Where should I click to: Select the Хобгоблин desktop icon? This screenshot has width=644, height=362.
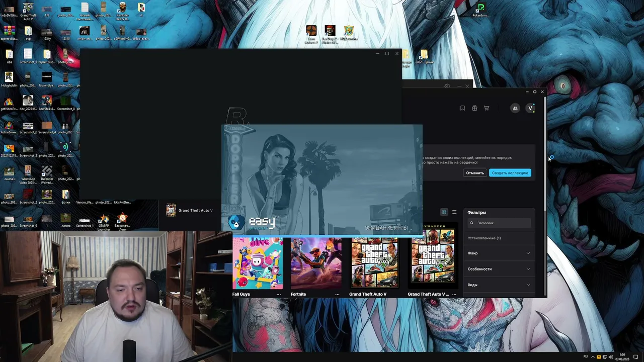click(9, 126)
